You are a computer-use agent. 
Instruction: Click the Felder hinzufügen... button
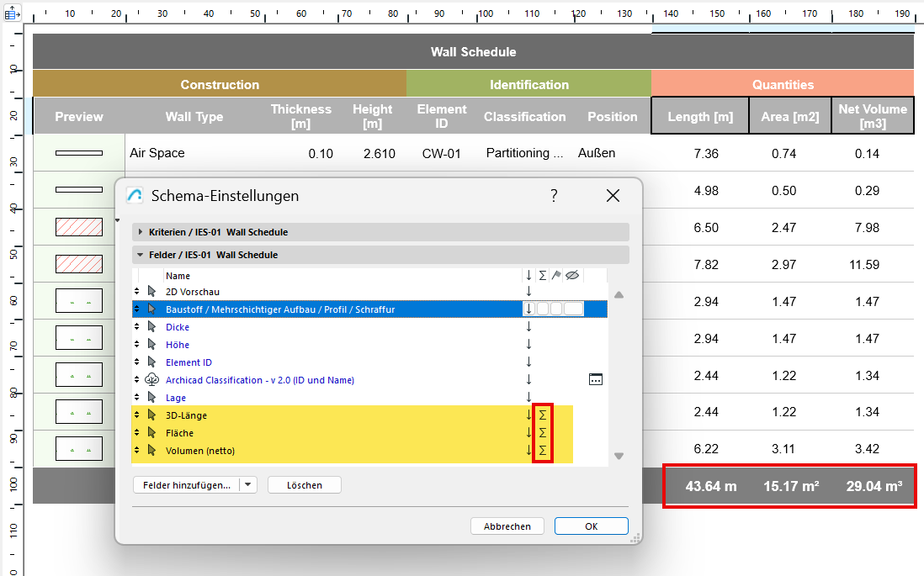(186, 485)
